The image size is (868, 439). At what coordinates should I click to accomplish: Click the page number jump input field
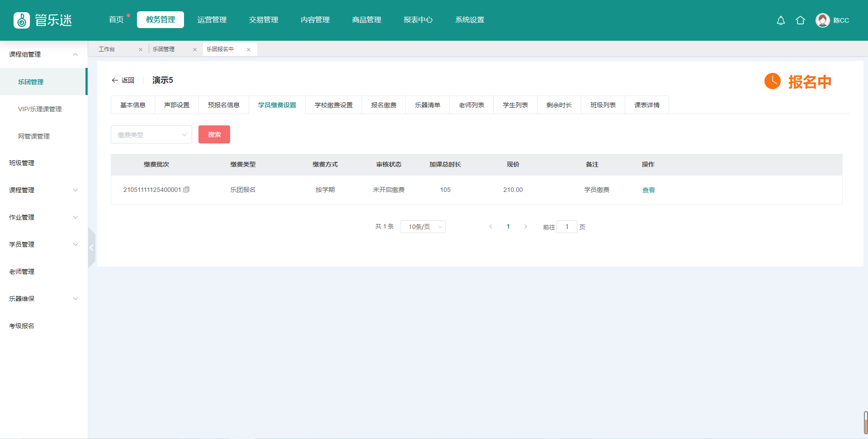pyautogui.click(x=566, y=227)
